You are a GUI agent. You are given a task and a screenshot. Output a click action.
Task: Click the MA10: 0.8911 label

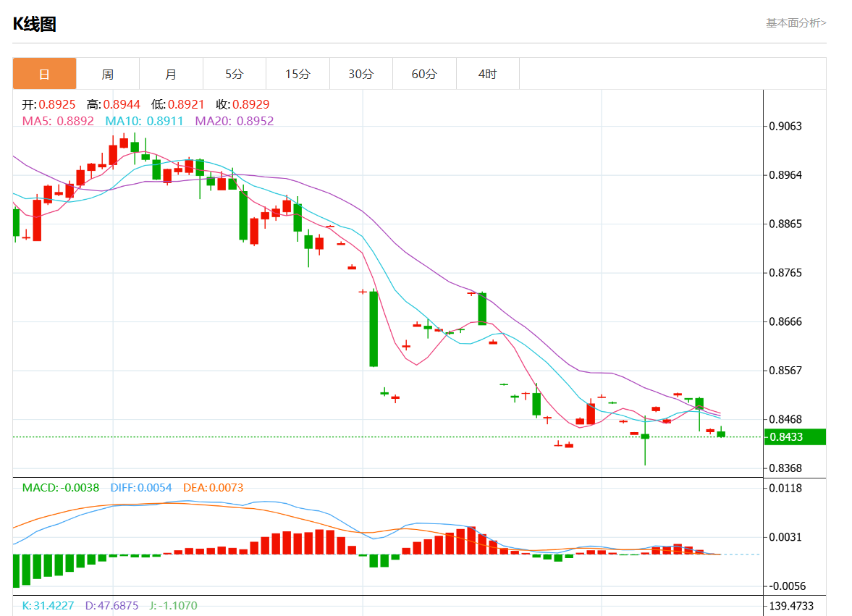[145, 121]
